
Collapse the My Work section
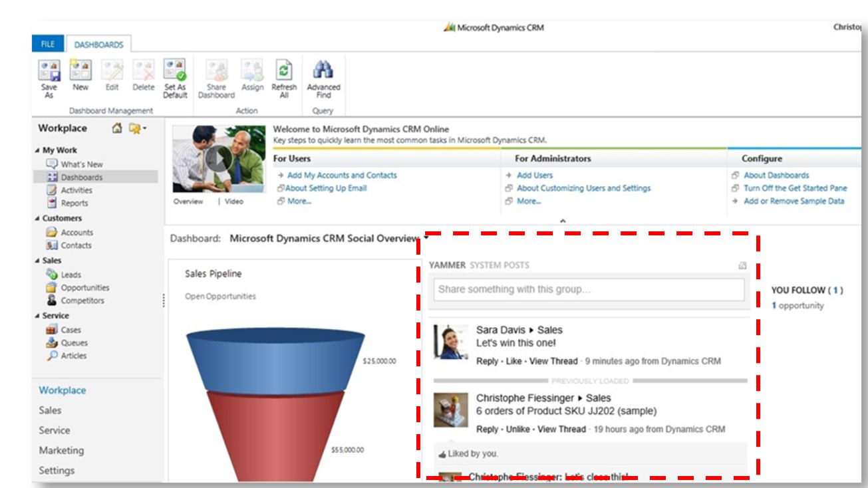pyautogui.click(x=37, y=151)
